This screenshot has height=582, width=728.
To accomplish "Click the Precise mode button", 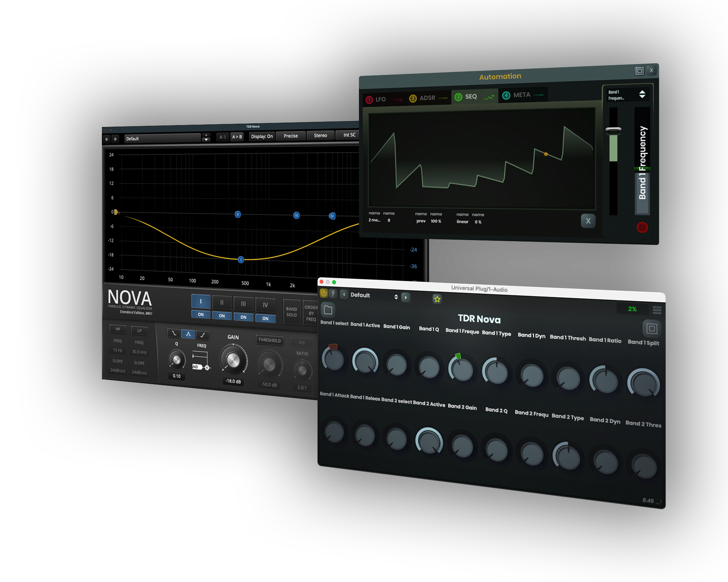I will pyautogui.click(x=290, y=136).
